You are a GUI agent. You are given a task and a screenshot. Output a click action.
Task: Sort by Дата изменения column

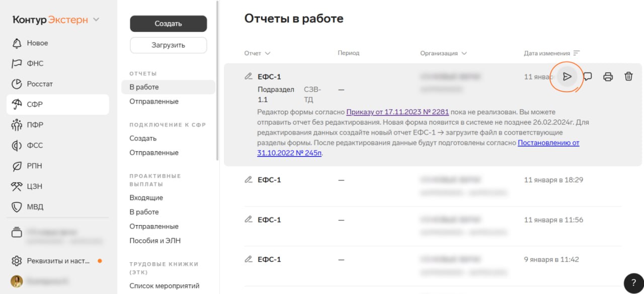point(577,53)
